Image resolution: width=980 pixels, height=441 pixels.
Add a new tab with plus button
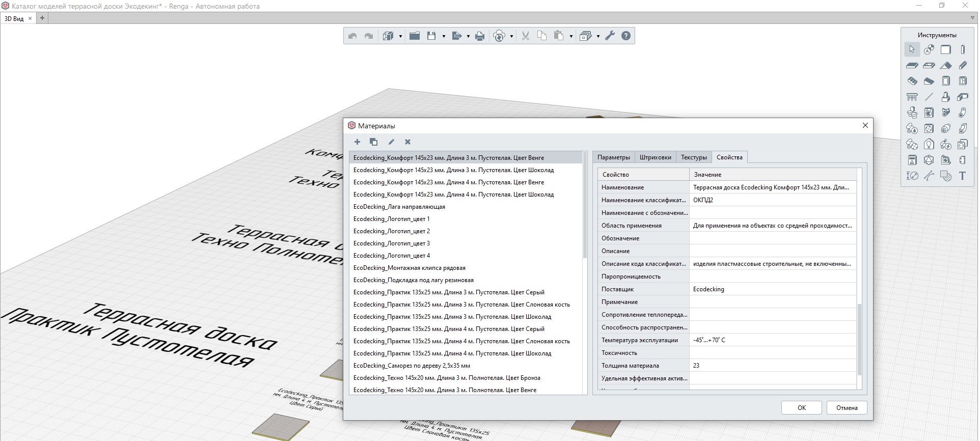point(42,18)
